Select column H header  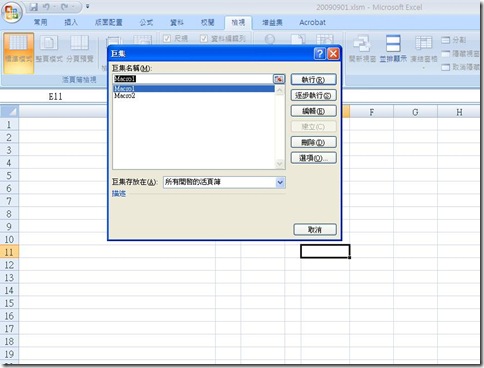459,112
